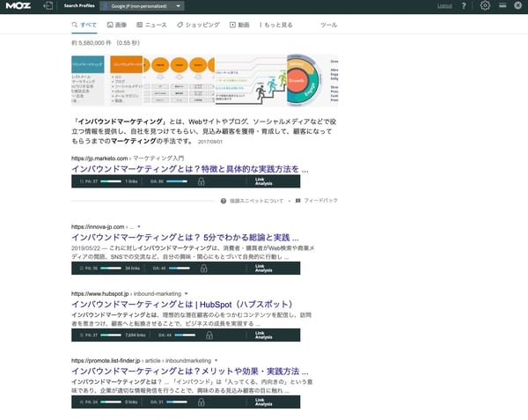Image resolution: width=528 pixels, height=420 pixels.
Task: Open Link Analysis for the list-finder result
Action: (x=264, y=402)
